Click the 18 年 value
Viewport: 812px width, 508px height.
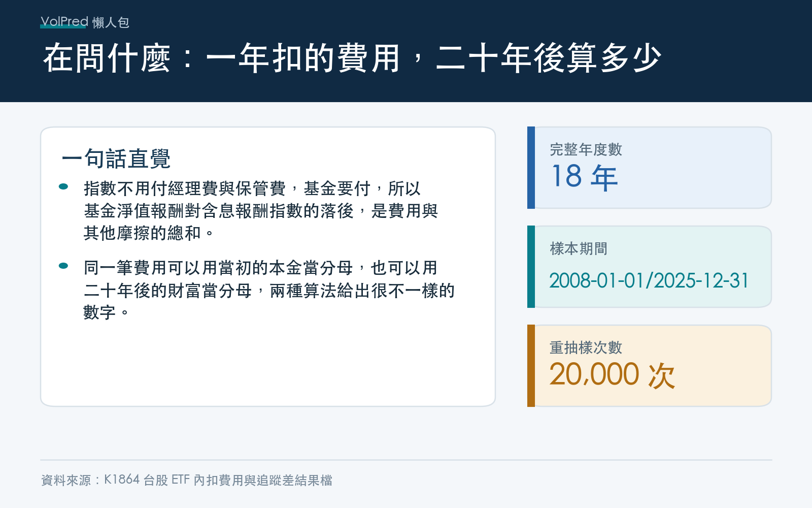pos(584,177)
